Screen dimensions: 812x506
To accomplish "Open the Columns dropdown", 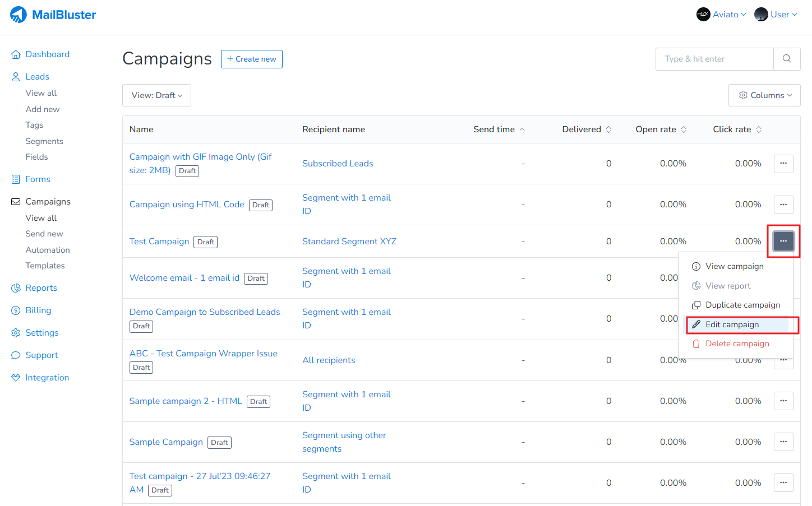I will pyautogui.click(x=764, y=95).
